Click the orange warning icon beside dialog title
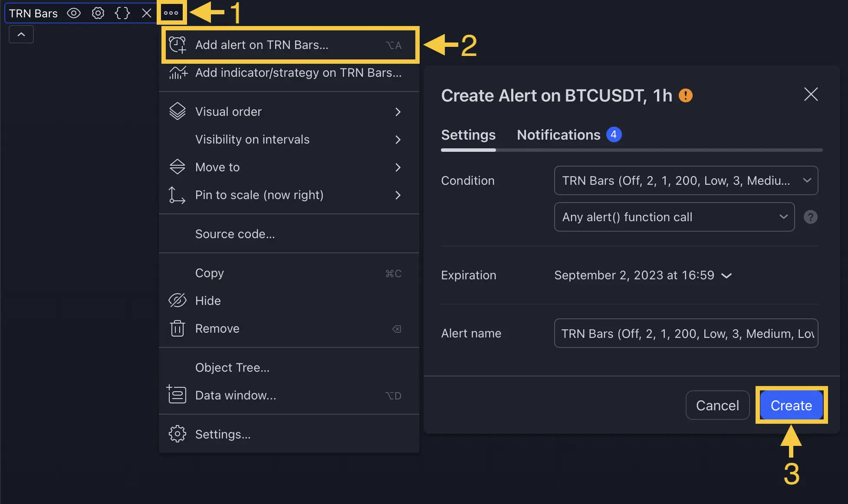 point(686,95)
